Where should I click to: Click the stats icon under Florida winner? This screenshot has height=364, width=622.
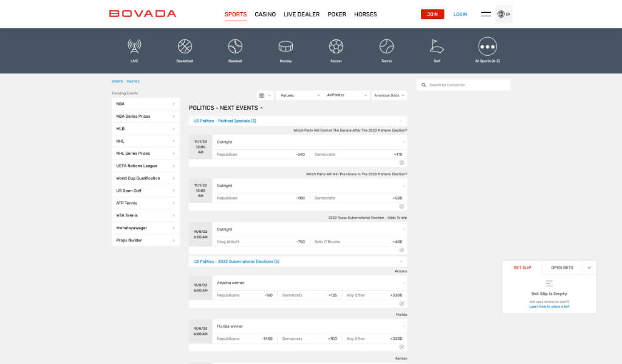[x=402, y=347]
